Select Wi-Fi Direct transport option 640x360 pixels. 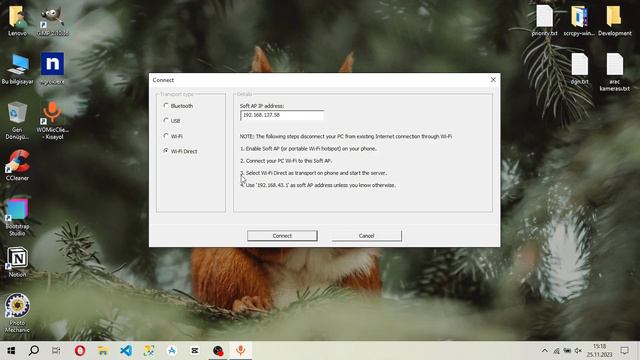click(x=166, y=151)
